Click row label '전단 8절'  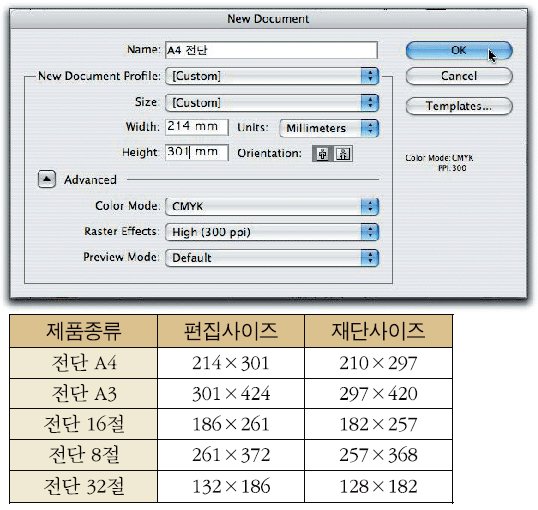(x=84, y=455)
